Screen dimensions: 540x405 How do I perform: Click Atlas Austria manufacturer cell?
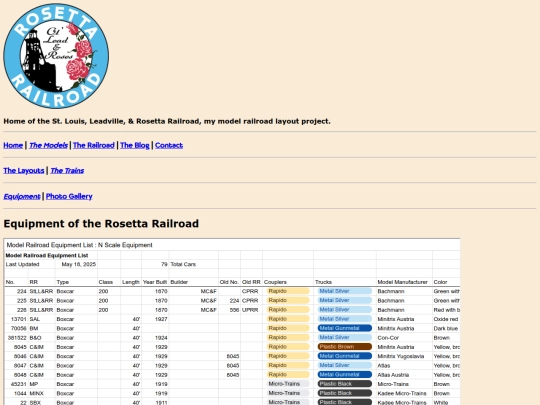[404, 375]
